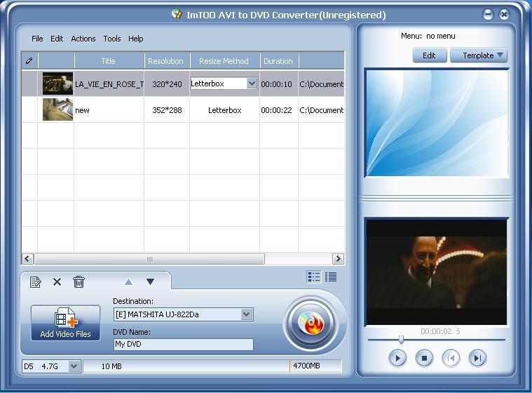Move item up with up arrow

(128, 281)
